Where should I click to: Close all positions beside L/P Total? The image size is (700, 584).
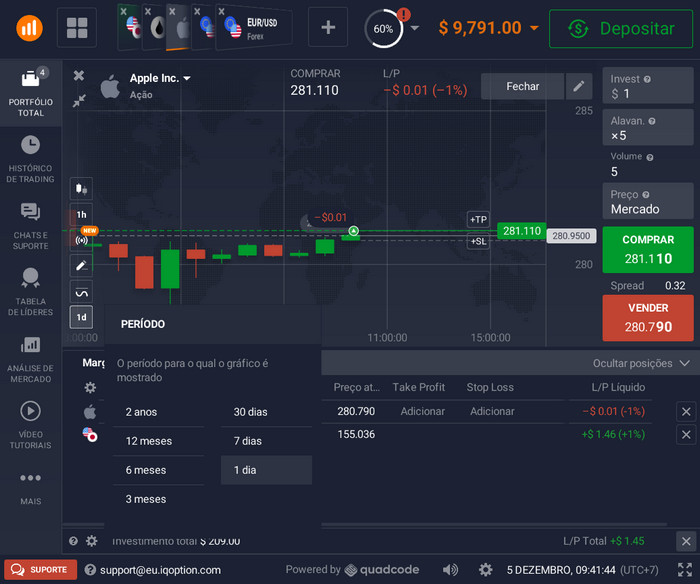686,542
